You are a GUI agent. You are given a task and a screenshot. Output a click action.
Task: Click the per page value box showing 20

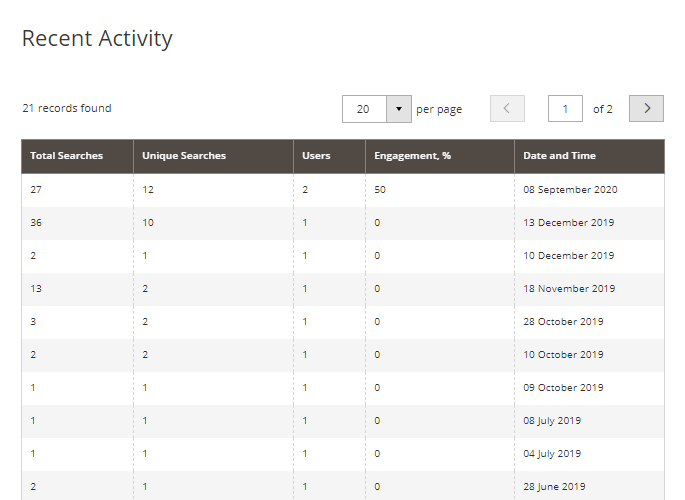pos(364,109)
